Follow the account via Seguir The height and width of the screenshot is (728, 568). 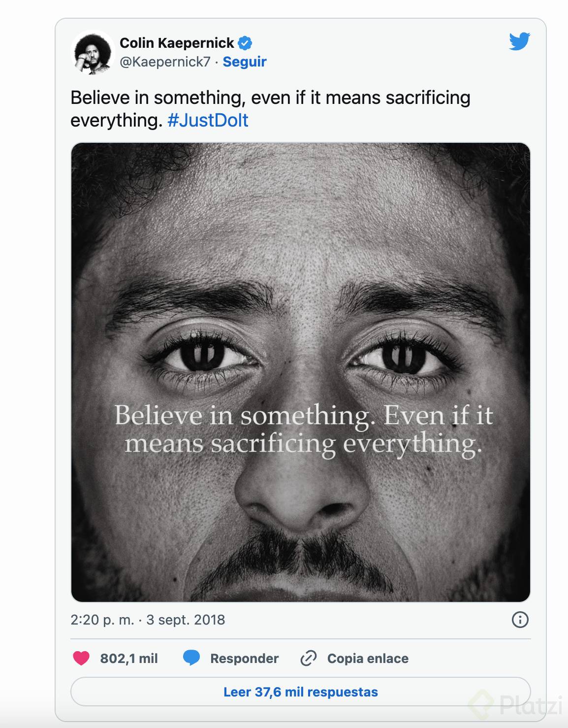[245, 62]
